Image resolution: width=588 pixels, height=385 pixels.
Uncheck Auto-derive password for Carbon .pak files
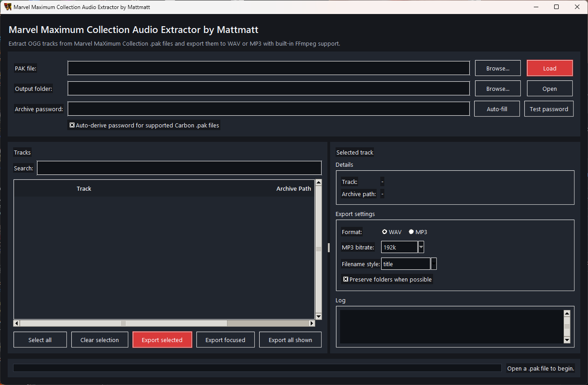72,125
